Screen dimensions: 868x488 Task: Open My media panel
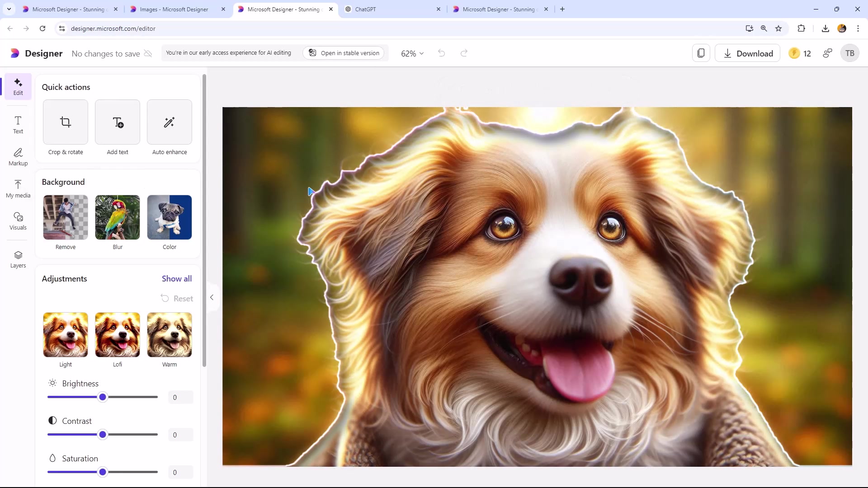[x=18, y=189]
